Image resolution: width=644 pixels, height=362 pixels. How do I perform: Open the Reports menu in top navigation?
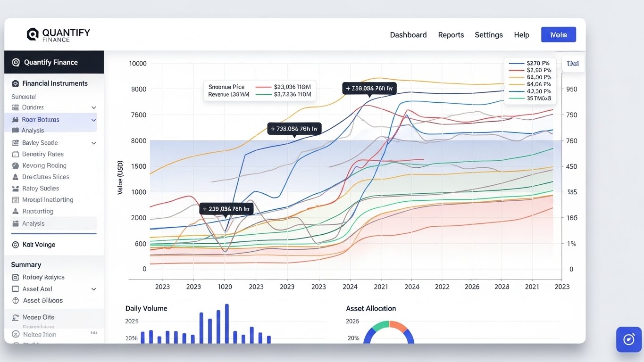451,35
